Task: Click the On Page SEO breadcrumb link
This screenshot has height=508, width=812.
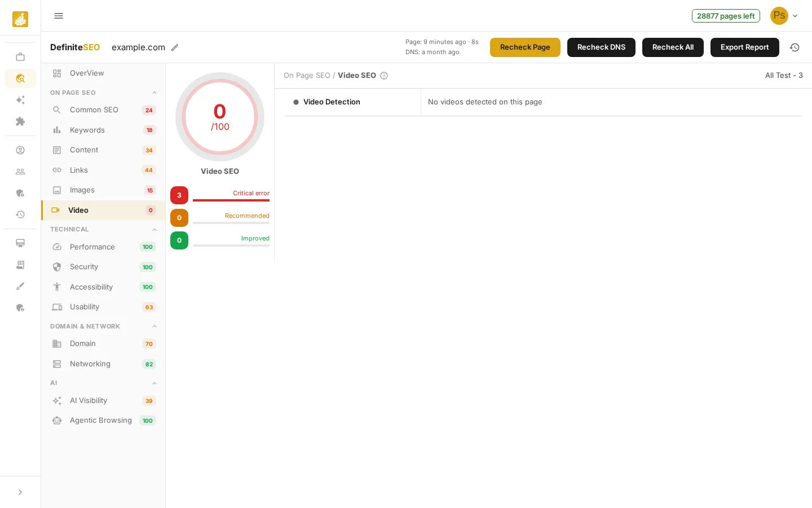Action: pyautogui.click(x=307, y=76)
